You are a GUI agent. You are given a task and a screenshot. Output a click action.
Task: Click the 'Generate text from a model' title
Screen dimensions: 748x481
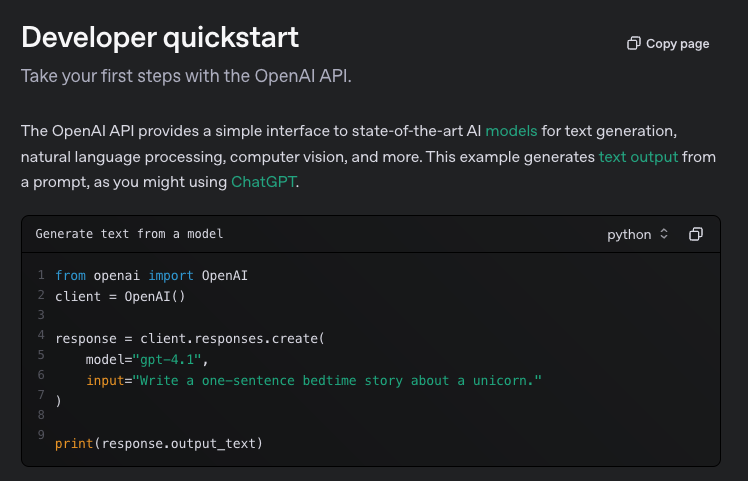pyautogui.click(x=129, y=234)
